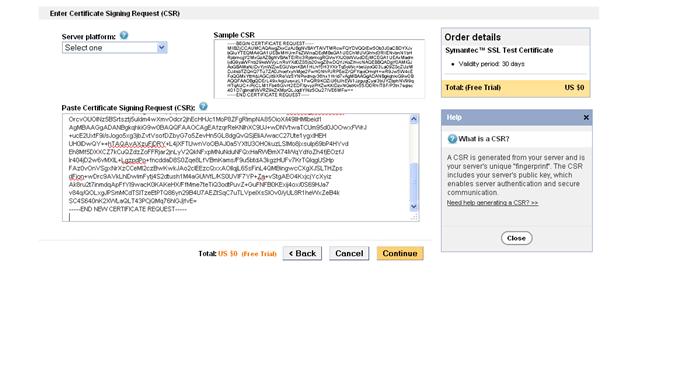
Task: Open Need help generating a CSR link
Action: click(492, 203)
